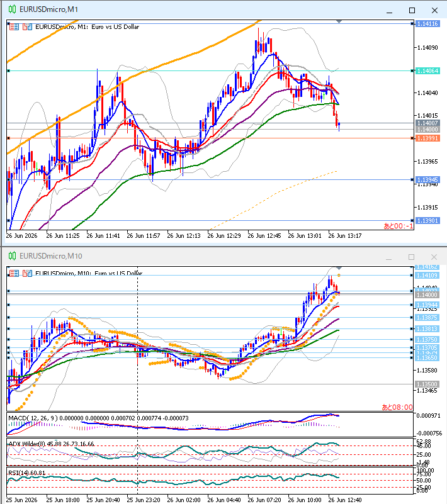Viewport: 447px width, 504px height.
Task: Select the 1.14007 current price label
Action: (x=427, y=123)
